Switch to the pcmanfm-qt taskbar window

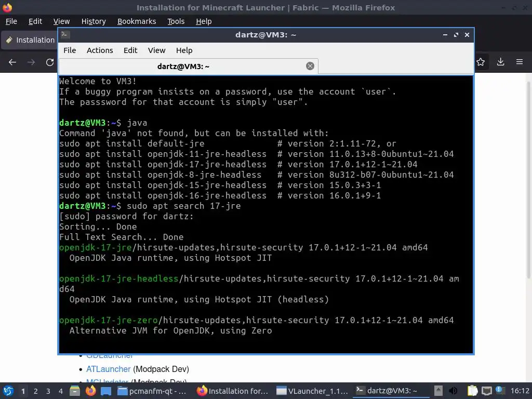(x=152, y=391)
